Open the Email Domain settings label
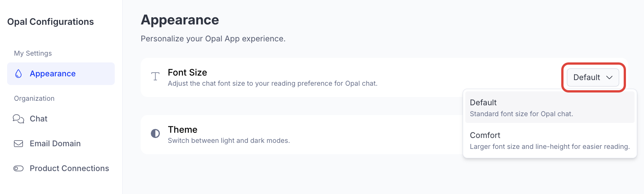The image size is (644, 194). click(55, 144)
